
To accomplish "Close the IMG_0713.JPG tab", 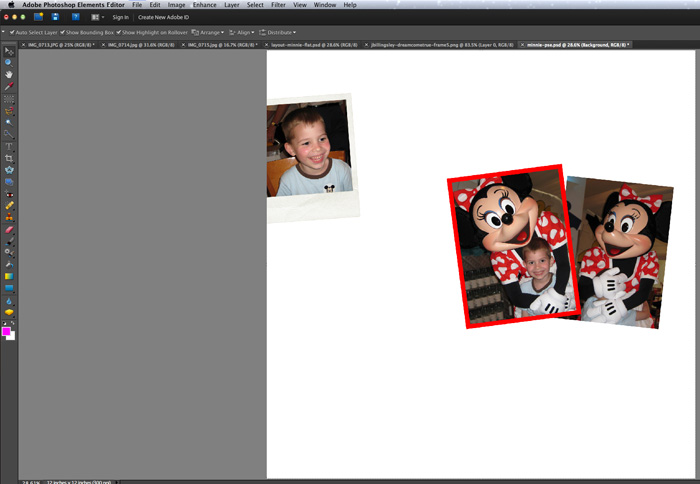I will (x=24, y=45).
